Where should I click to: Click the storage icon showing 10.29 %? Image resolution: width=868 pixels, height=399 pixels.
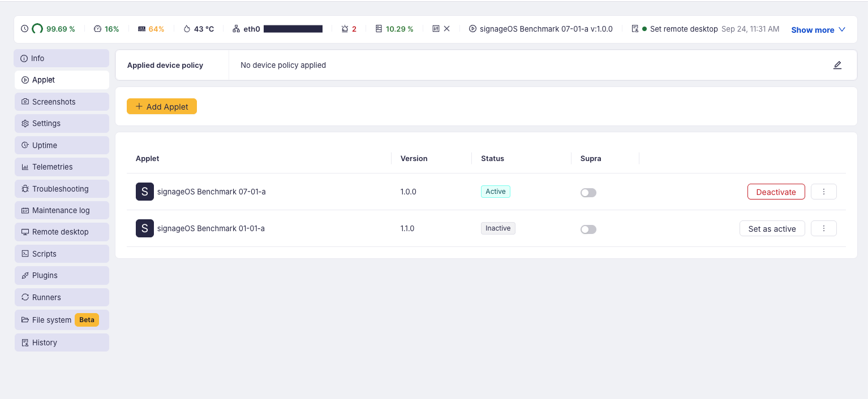379,29
